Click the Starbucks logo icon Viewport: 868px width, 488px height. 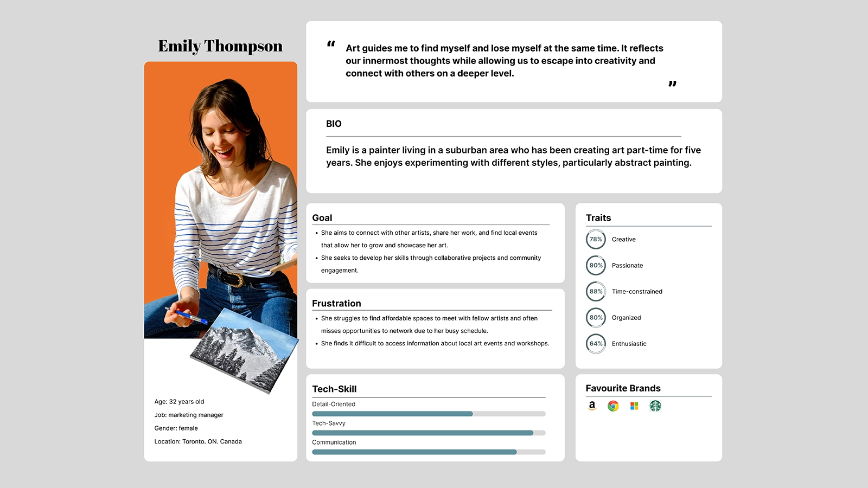tap(655, 406)
